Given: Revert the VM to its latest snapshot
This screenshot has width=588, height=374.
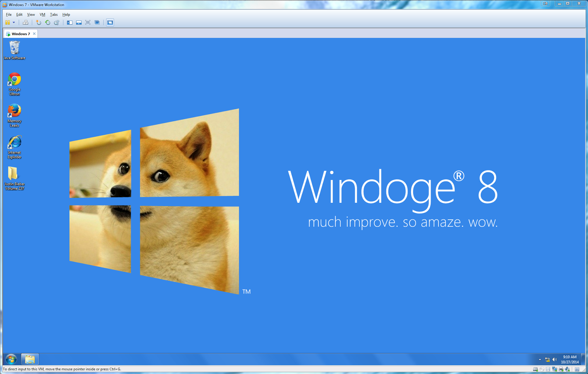Looking at the screenshot, I should pos(47,22).
